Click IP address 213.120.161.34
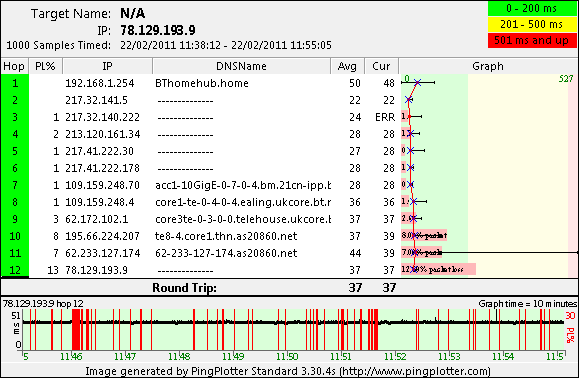This screenshot has width=579, height=378. click(103, 134)
